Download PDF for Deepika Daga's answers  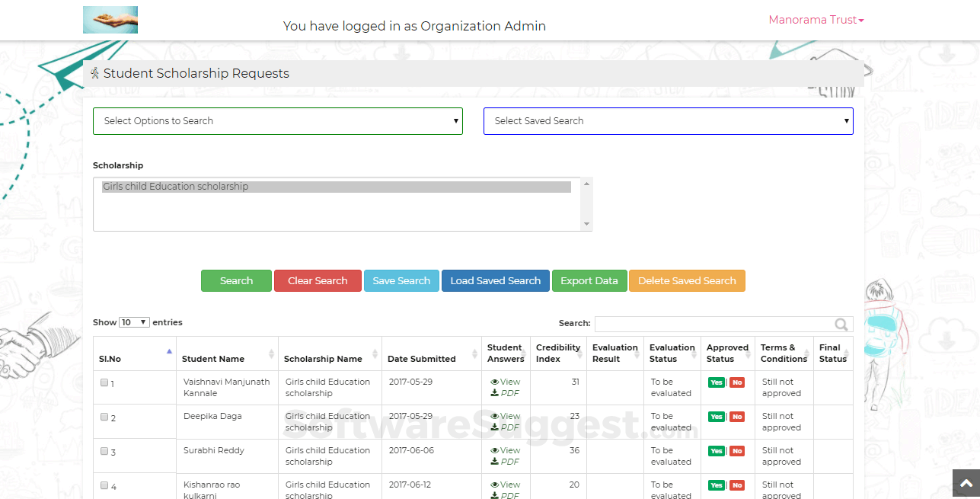click(505, 427)
